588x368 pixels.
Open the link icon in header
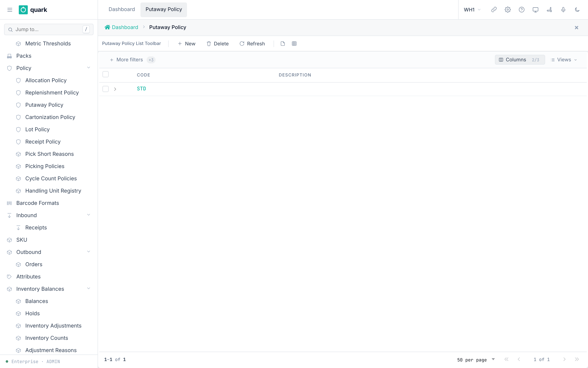(494, 10)
